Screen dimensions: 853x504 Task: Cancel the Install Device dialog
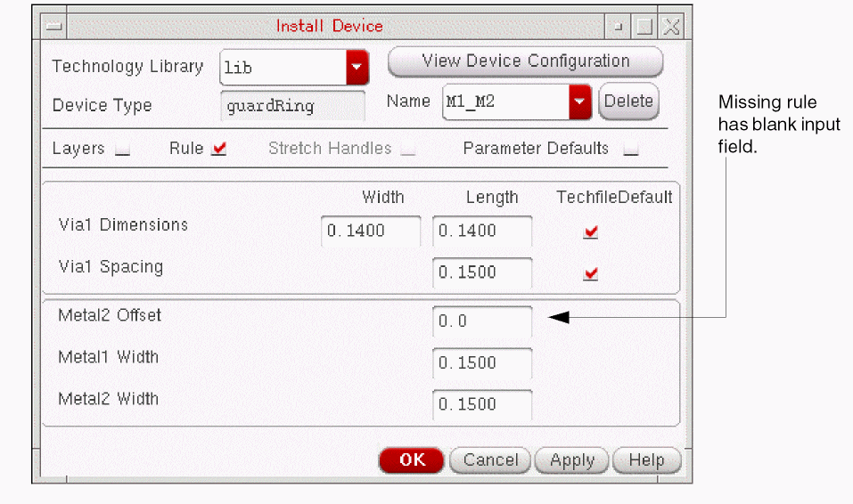(490, 460)
